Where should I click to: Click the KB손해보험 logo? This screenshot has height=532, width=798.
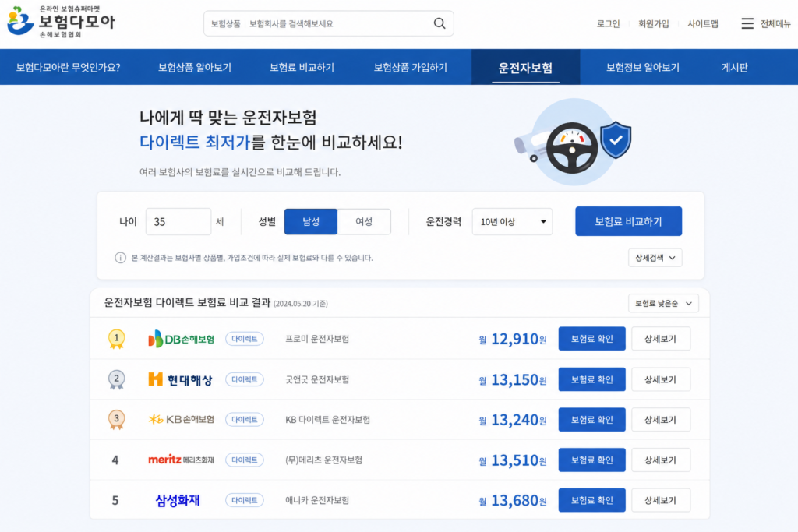click(x=181, y=420)
